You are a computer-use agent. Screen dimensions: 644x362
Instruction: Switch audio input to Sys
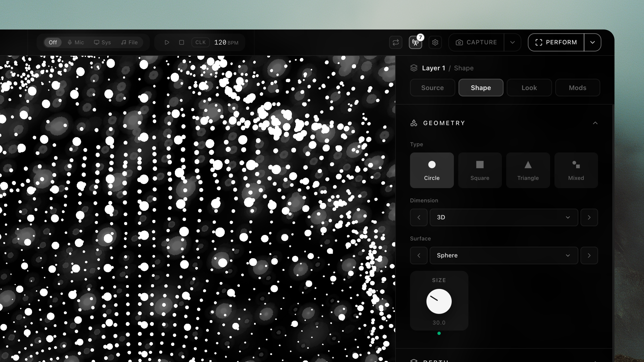[102, 42]
